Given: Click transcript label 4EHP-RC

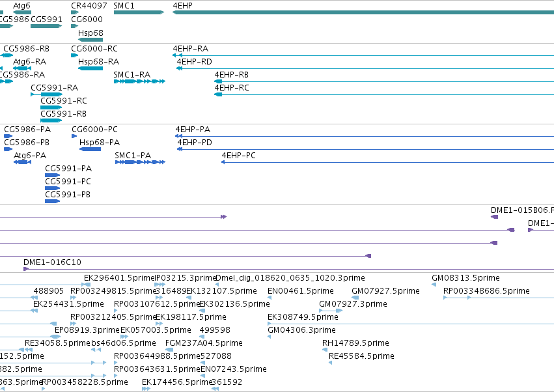Looking at the screenshot, I should (232, 88).
